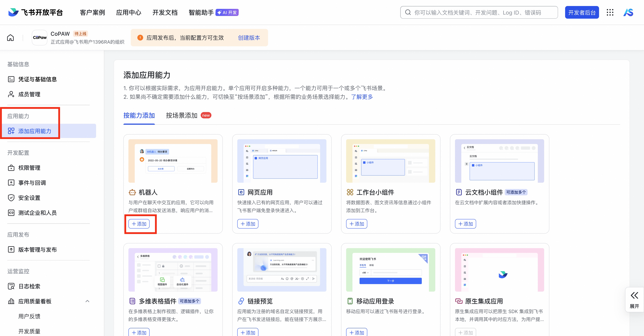This screenshot has height=336, width=644.
Task: Open the apps grid icon in header
Action: pos(610,12)
